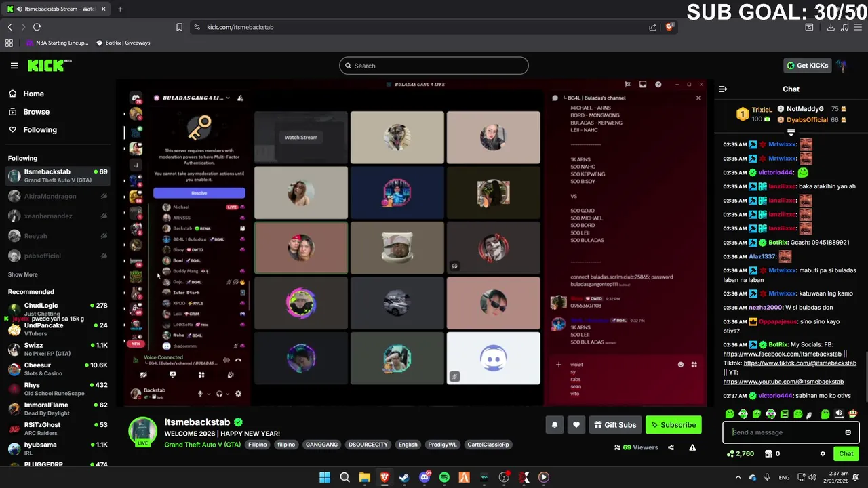The width and height of the screenshot is (868, 488).
Task: Open the user avatar menu in the Kick header
Action: pyautogui.click(x=842, y=66)
